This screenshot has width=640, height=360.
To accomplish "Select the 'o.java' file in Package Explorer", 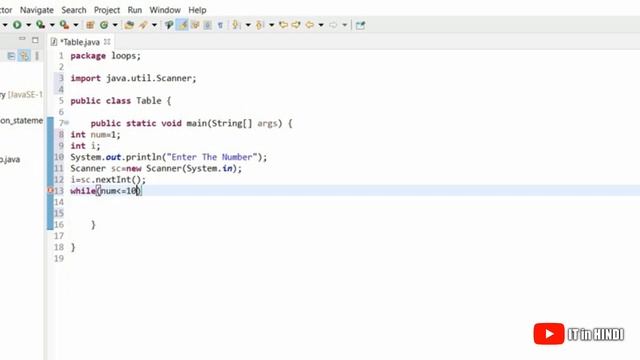I will tap(10, 159).
